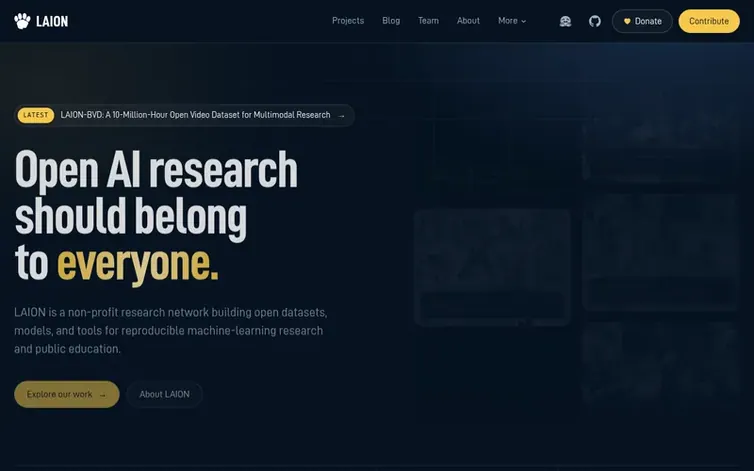Click the Donate button
The width and height of the screenshot is (754, 471).
click(x=642, y=21)
